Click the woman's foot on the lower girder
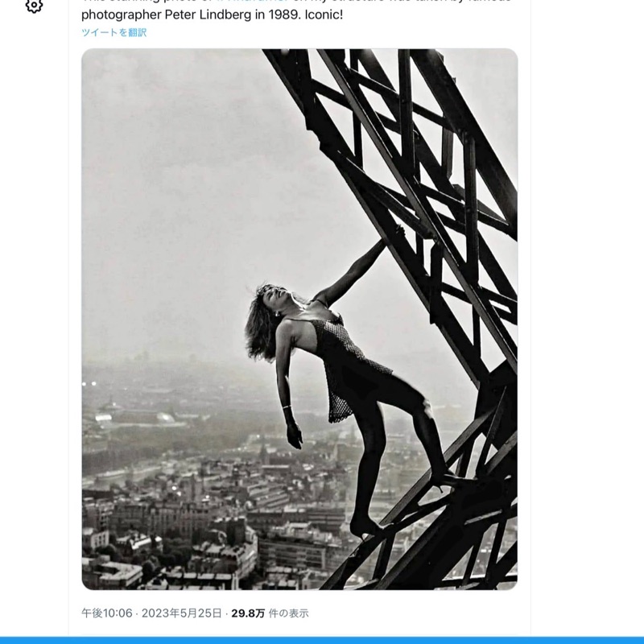This screenshot has height=644, width=644. coord(362,527)
